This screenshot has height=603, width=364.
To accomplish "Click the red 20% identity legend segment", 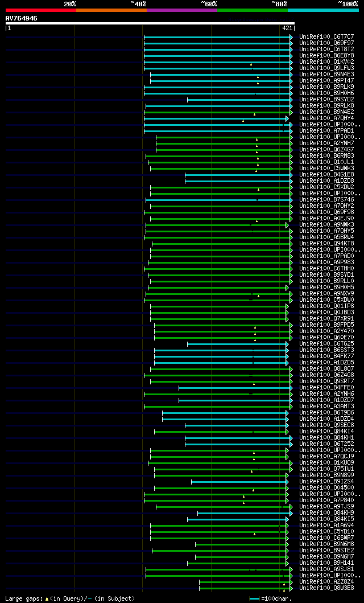I will point(41,10).
